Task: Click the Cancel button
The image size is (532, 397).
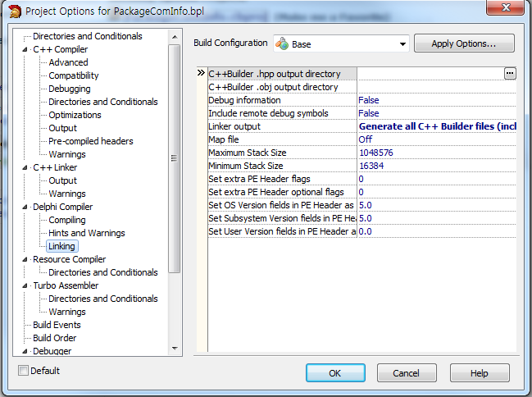Action: [x=407, y=373]
